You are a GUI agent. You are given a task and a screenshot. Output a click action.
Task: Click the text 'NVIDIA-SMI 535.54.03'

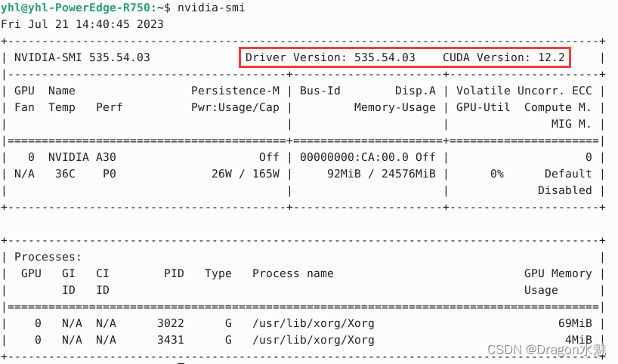(x=82, y=57)
